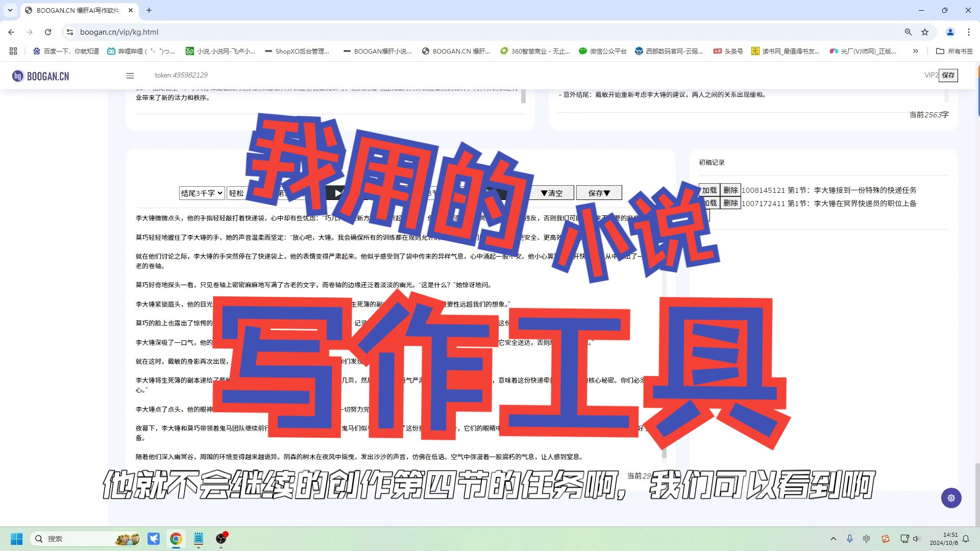Open the floating settings gear button
This screenshot has height=551, width=980.
[951, 498]
